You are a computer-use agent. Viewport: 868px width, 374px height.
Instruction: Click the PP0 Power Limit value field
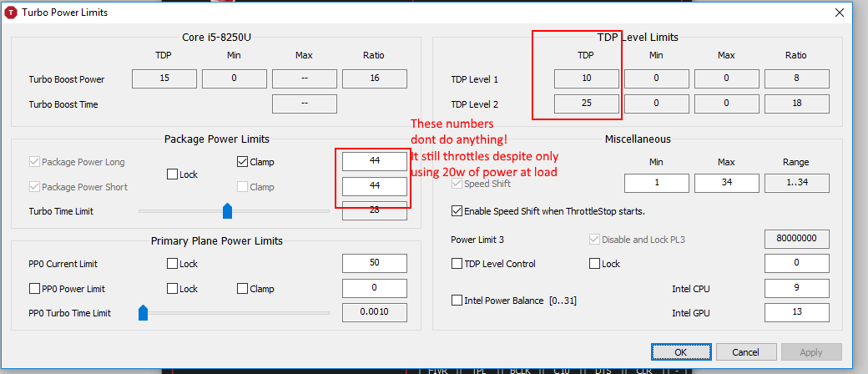click(x=375, y=288)
